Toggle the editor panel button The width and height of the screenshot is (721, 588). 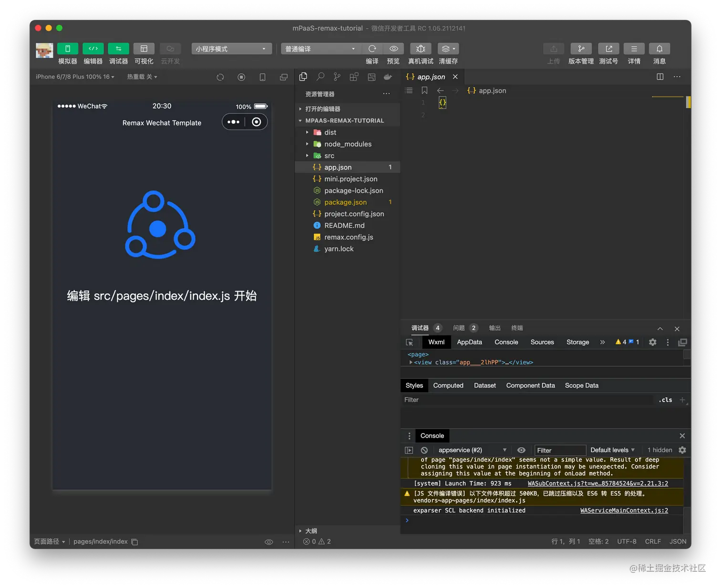pyautogui.click(x=93, y=49)
